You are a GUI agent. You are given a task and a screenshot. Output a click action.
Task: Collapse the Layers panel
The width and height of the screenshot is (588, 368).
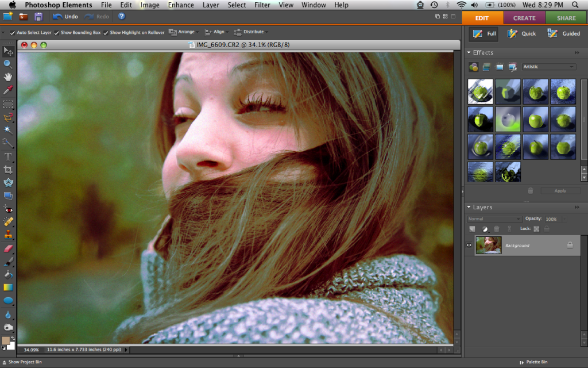[x=469, y=207]
